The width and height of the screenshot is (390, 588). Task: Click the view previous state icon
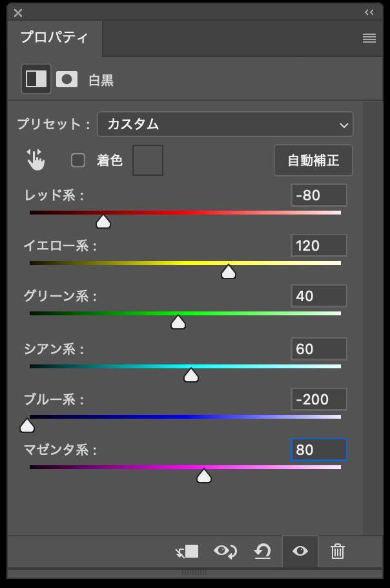point(225,551)
